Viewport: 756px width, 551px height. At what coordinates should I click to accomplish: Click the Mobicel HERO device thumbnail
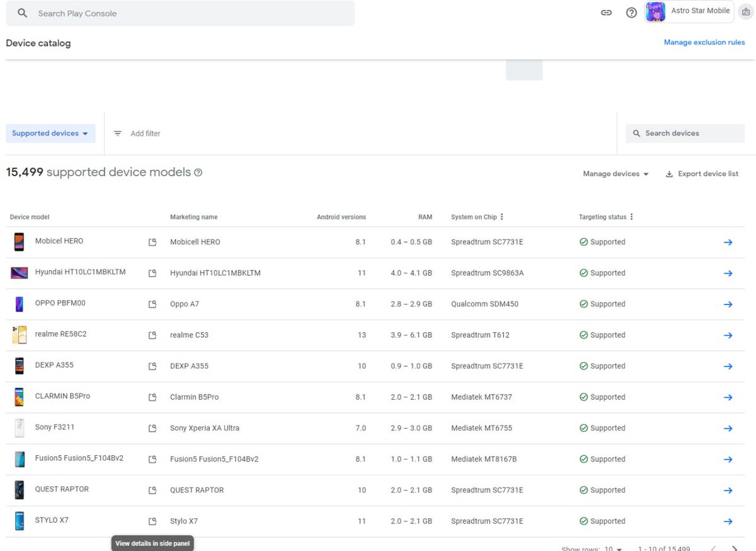tap(19, 242)
